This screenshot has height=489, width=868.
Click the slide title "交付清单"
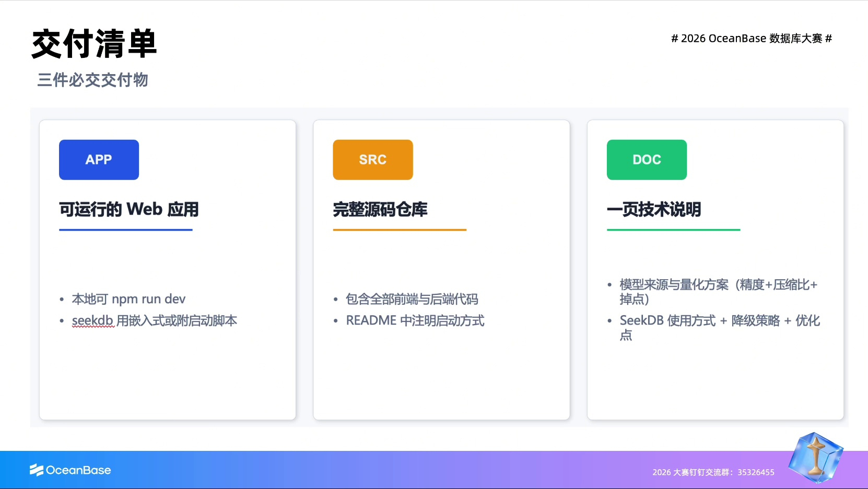[x=94, y=44]
